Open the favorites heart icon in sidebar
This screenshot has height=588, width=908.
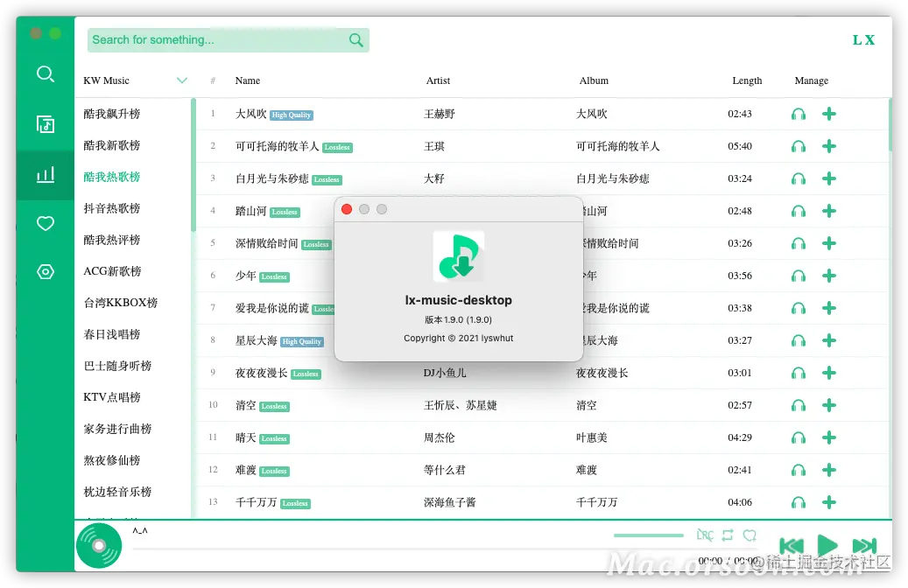coord(46,223)
